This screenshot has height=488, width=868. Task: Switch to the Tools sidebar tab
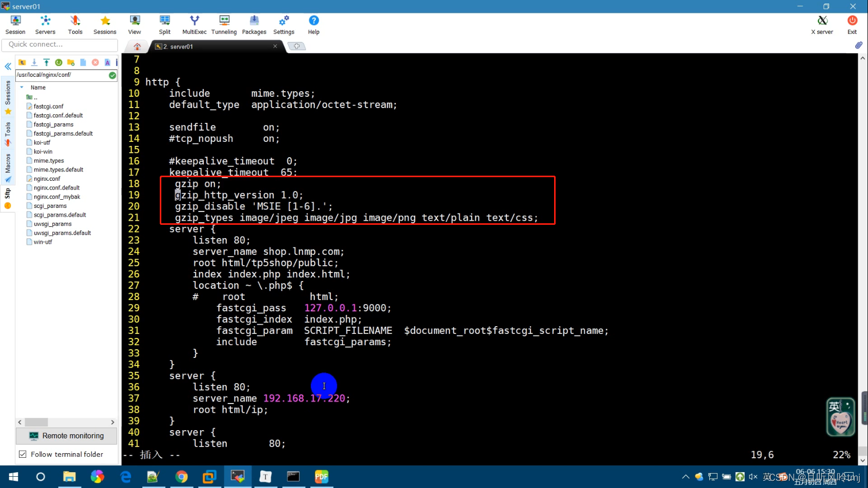8,134
